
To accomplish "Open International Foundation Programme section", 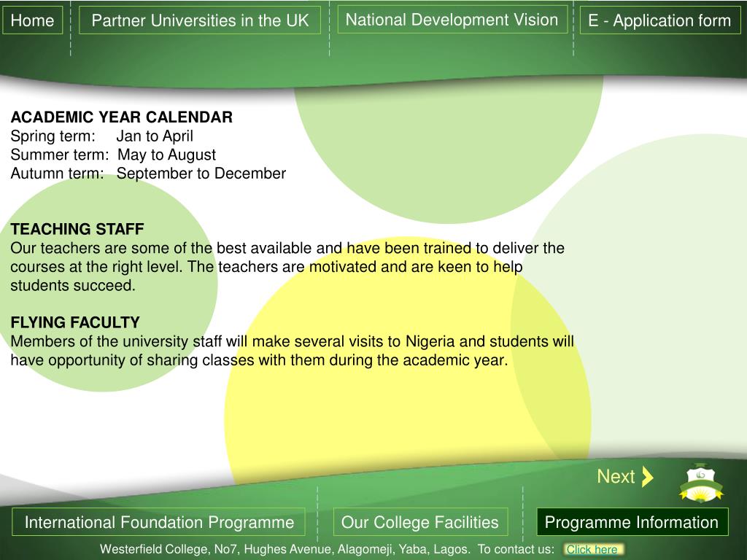I will (x=158, y=522).
